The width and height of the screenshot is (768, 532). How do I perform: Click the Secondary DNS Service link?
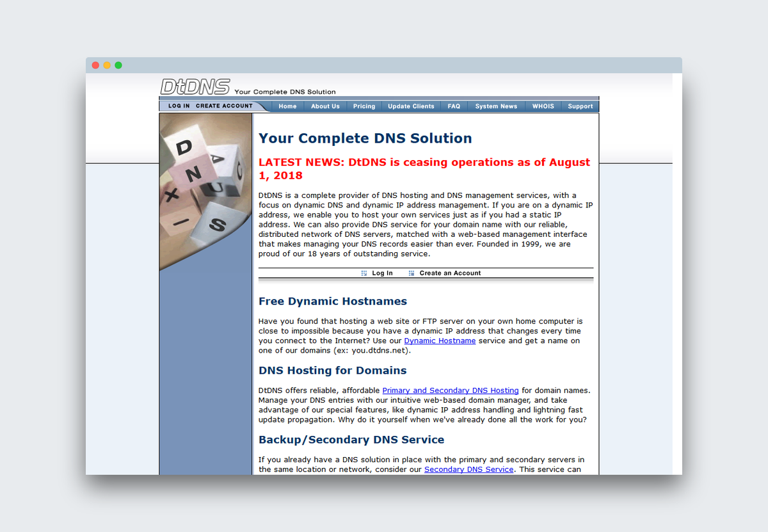click(x=468, y=469)
